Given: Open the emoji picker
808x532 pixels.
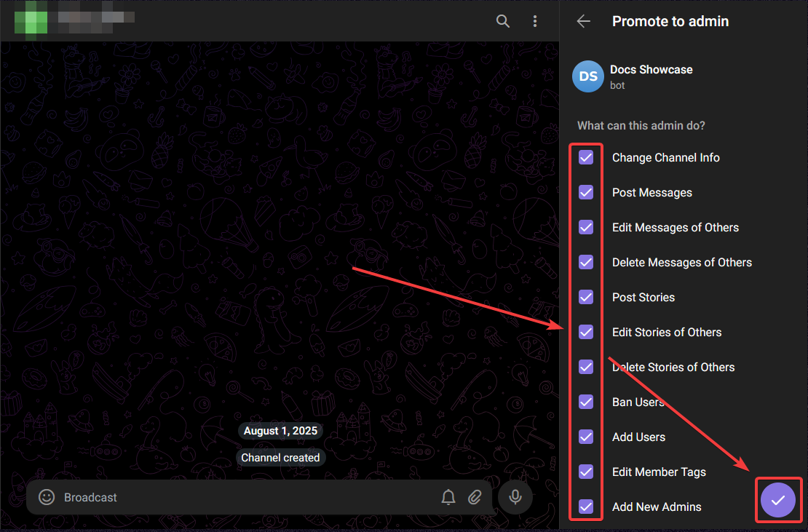Looking at the screenshot, I should point(46,497).
